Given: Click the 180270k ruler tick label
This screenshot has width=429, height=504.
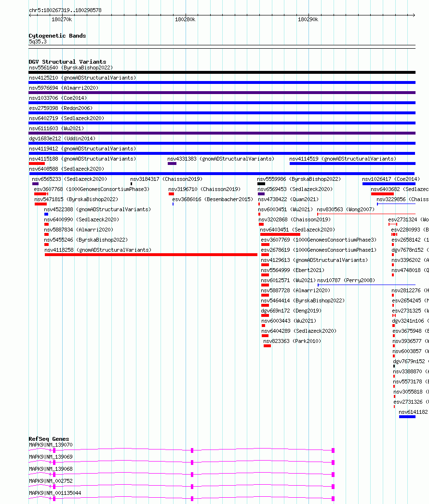Looking at the screenshot, I should coord(62,20).
